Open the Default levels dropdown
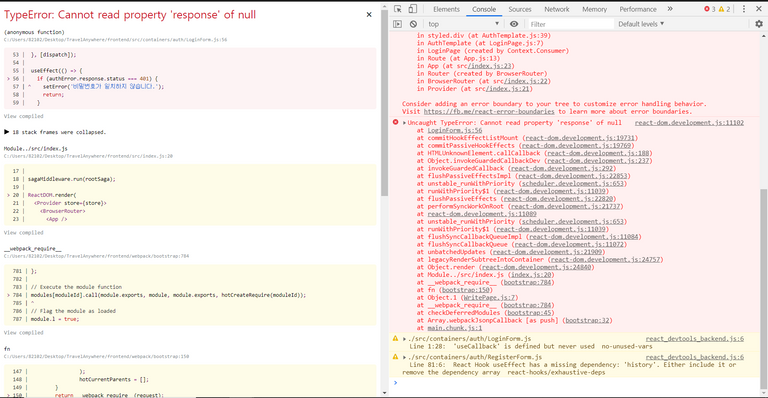The width and height of the screenshot is (768, 398). [641, 23]
